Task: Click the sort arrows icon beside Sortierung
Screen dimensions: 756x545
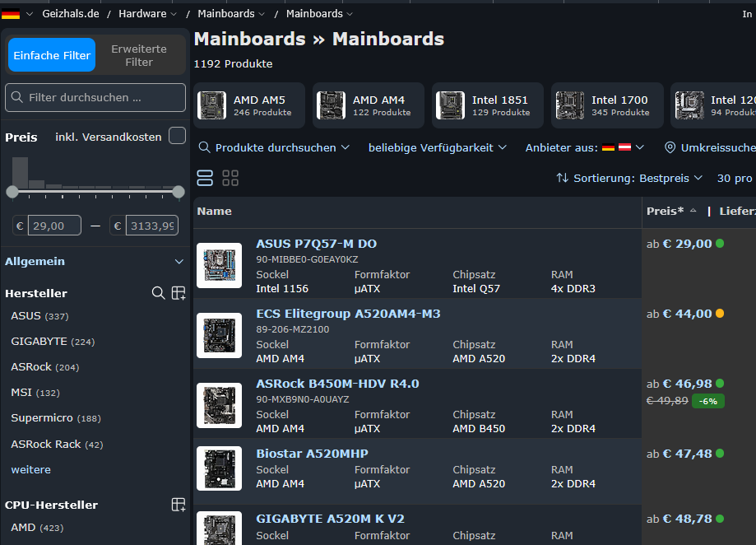Action: coord(562,178)
